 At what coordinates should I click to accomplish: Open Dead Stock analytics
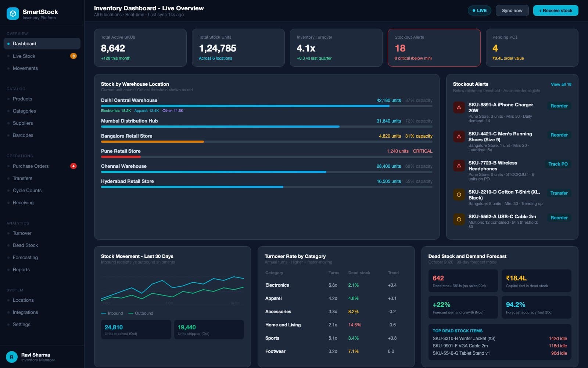pos(42,245)
